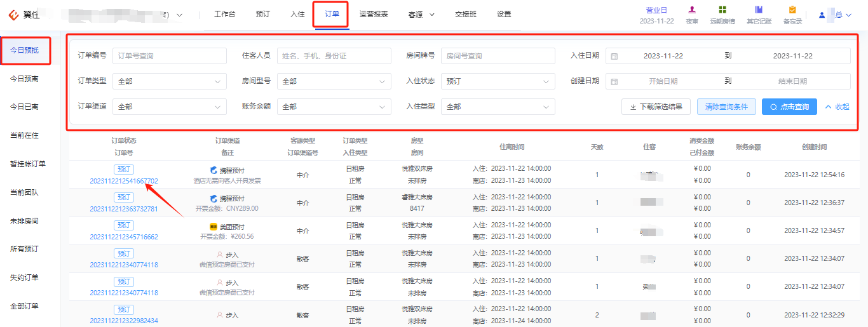Click 携程预付 channel in first row
The height and width of the screenshot is (327, 868).
click(227, 170)
